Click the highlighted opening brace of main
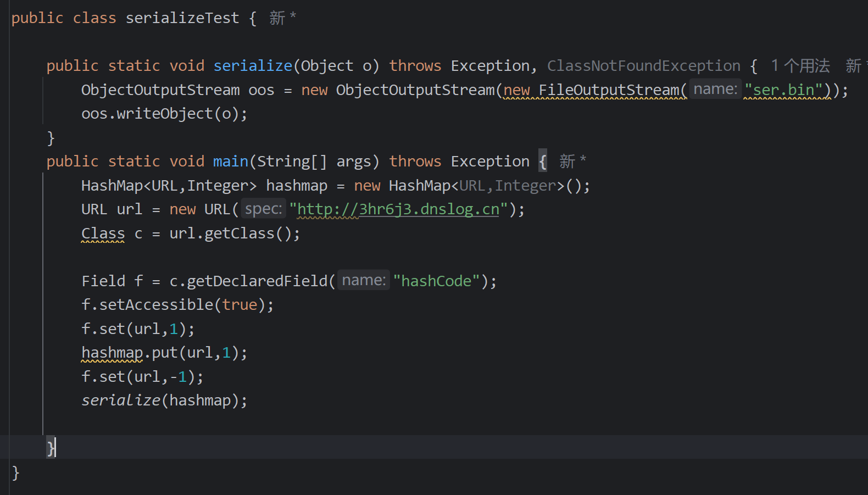The height and width of the screenshot is (495, 868). click(543, 162)
